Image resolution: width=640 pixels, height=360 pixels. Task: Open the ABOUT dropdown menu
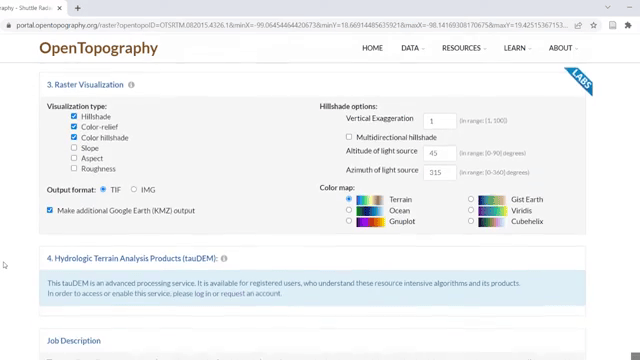click(563, 48)
